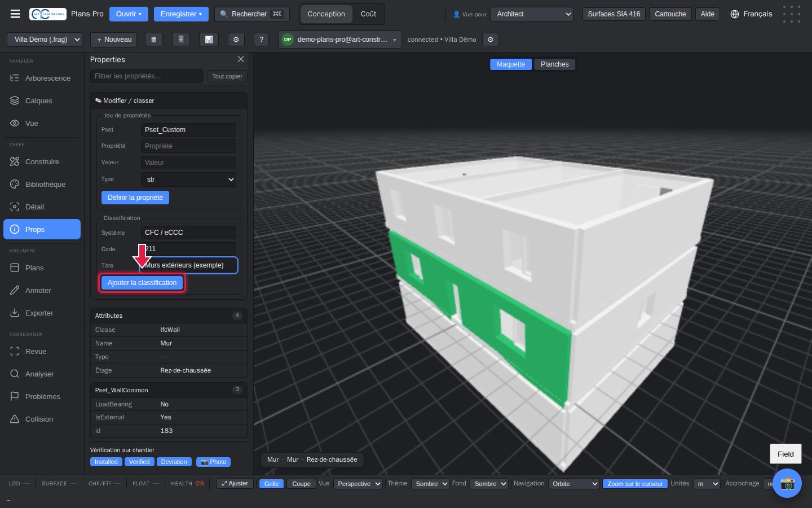Click the question mark help icon
This screenshot has height=508, width=812.
[261, 40]
